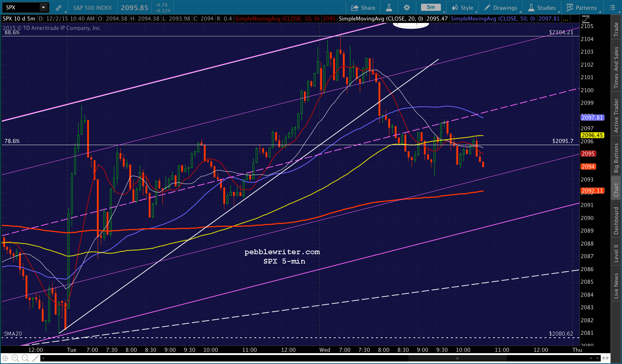Click the zoom in magnifier icon

15,358
